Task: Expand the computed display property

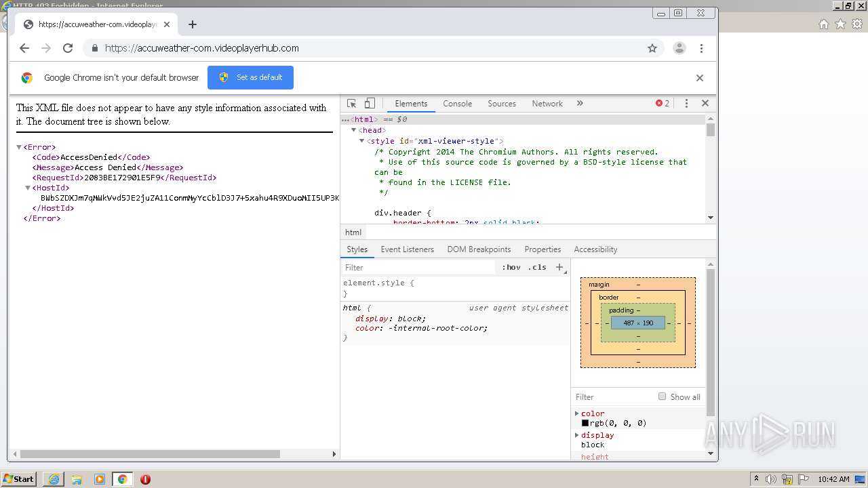Action: click(x=577, y=435)
